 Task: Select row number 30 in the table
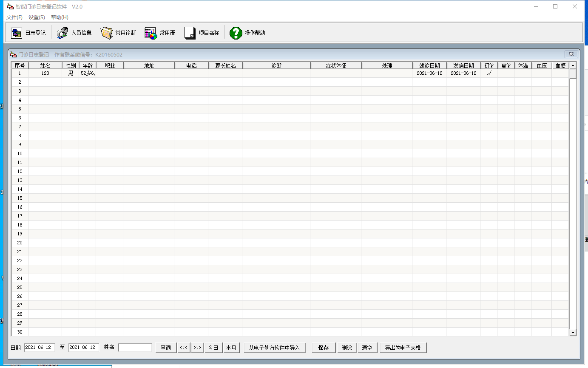(20, 332)
